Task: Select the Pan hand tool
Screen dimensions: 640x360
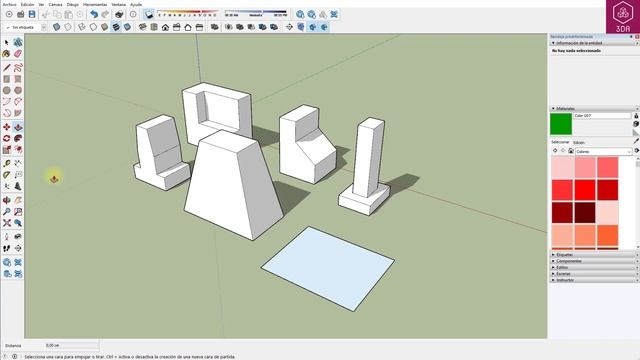Action: click(18, 200)
